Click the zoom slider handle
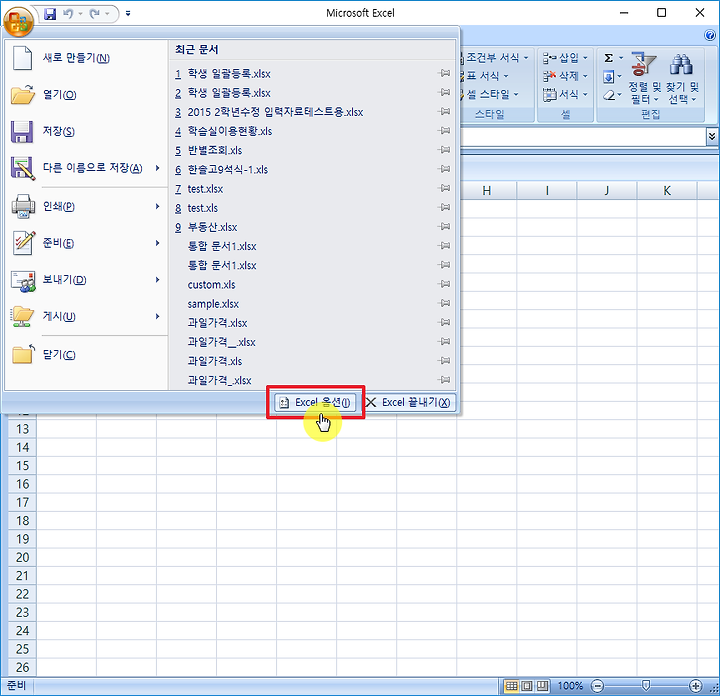The height and width of the screenshot is (696, 720). pos(646,686)
